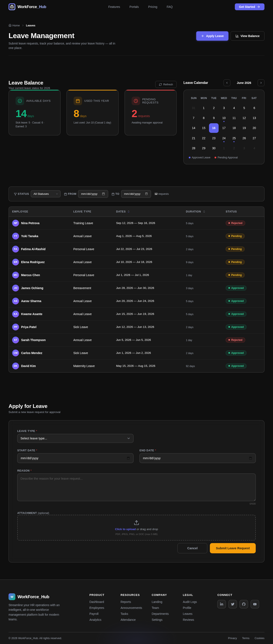273x644 pixels.
Task: Open the All Statuses dropdown
Action: pyautogui.click(x=46, y=194)
